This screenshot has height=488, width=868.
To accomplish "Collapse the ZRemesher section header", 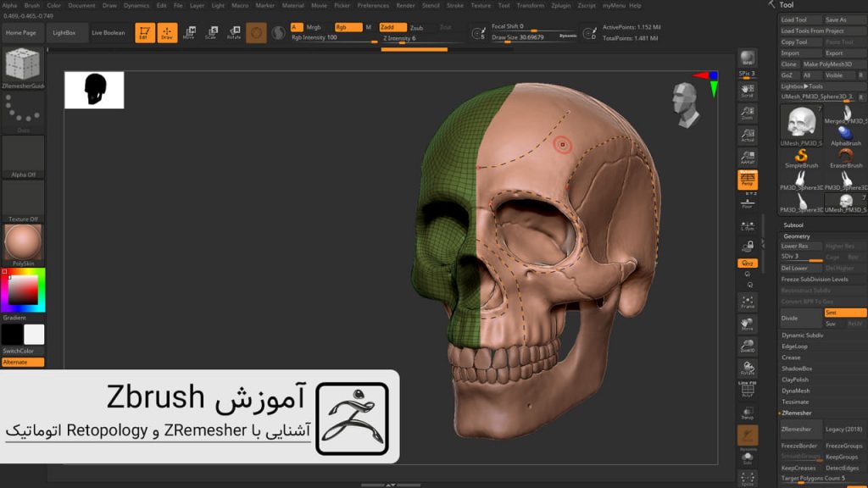I will 796,413.
